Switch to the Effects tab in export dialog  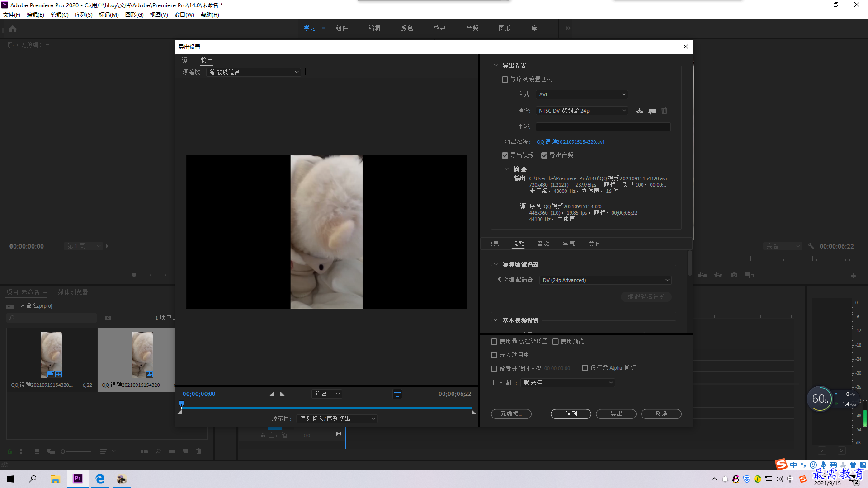coord(493,244)
